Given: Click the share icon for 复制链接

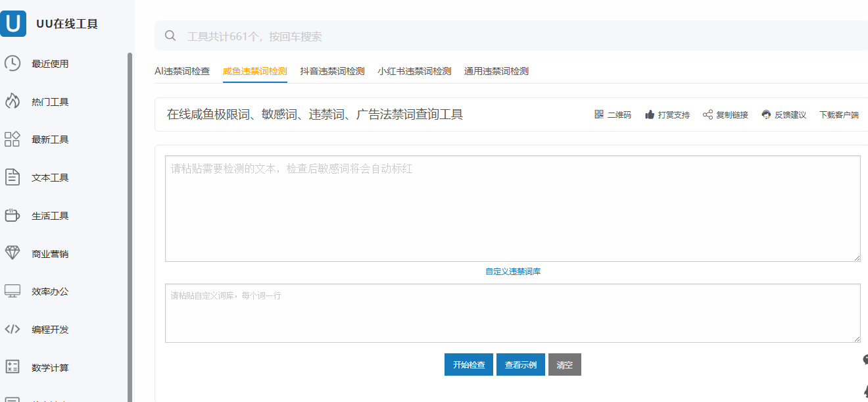Looking at the screenshot, I should [x=708, y=114].
